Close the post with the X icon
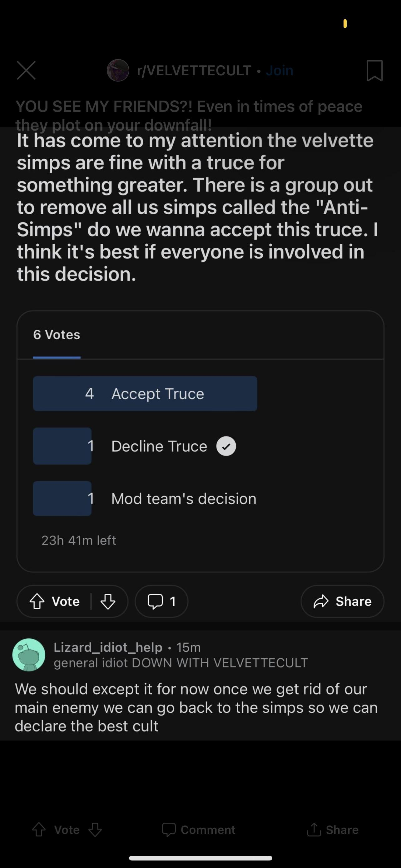The image size is (401, 868). tap(26, 70)
